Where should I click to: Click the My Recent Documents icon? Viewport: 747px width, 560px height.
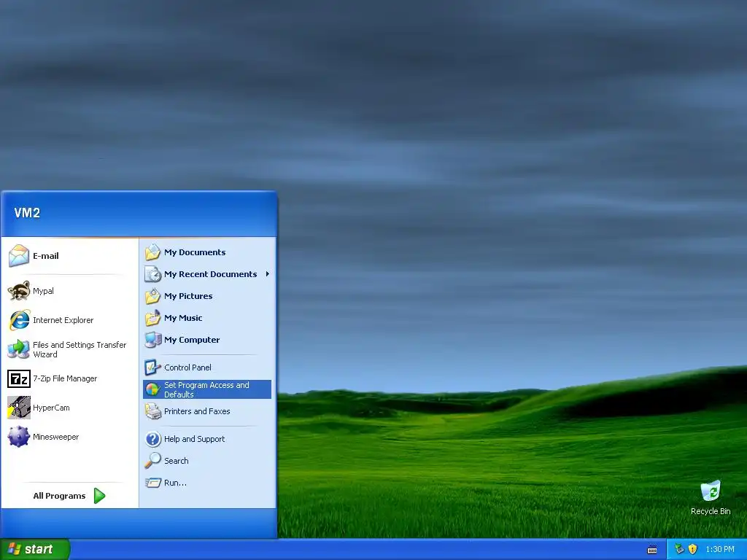tap(152, 274)
